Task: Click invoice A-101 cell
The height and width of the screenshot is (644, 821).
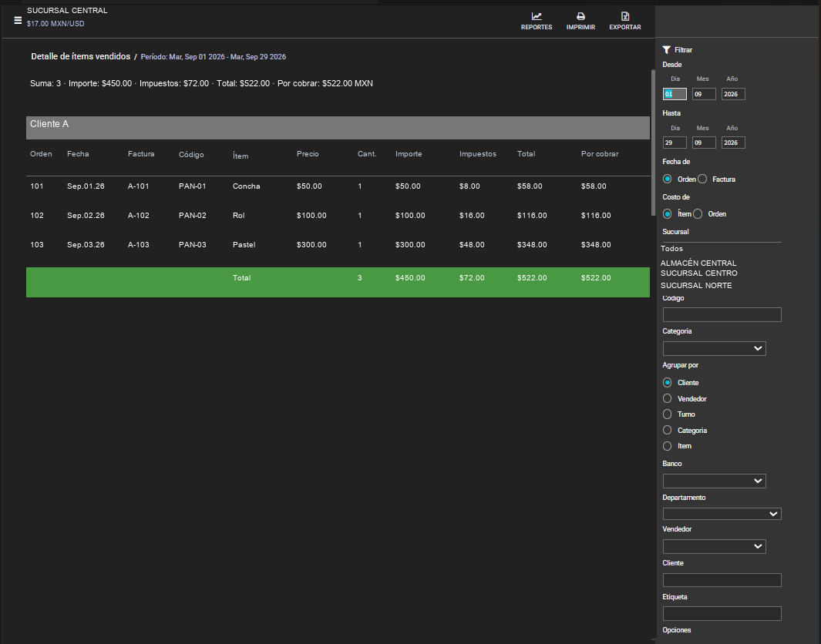Action: tap(138, 186)
